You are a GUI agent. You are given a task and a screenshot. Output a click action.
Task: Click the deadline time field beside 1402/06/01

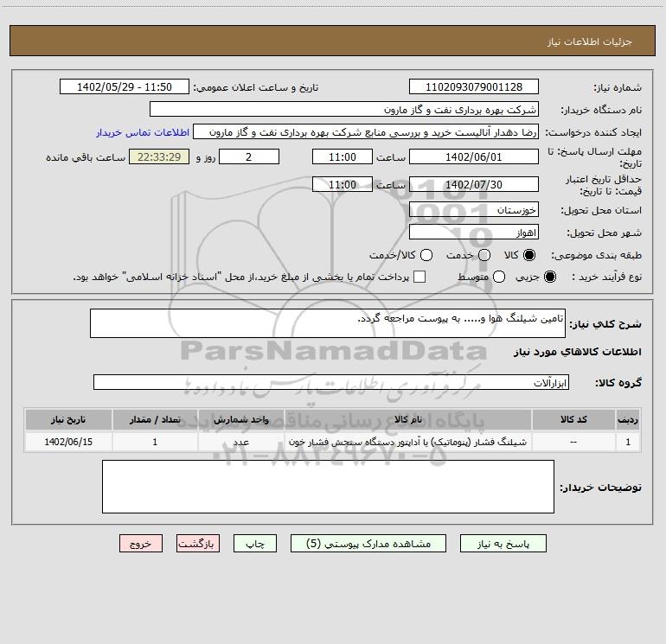click(x=343, y=156)
